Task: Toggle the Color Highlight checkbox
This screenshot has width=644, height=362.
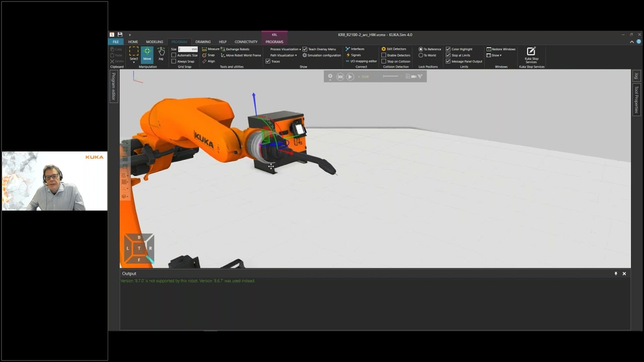Action: pyautogui.click(x=448, y=49)
